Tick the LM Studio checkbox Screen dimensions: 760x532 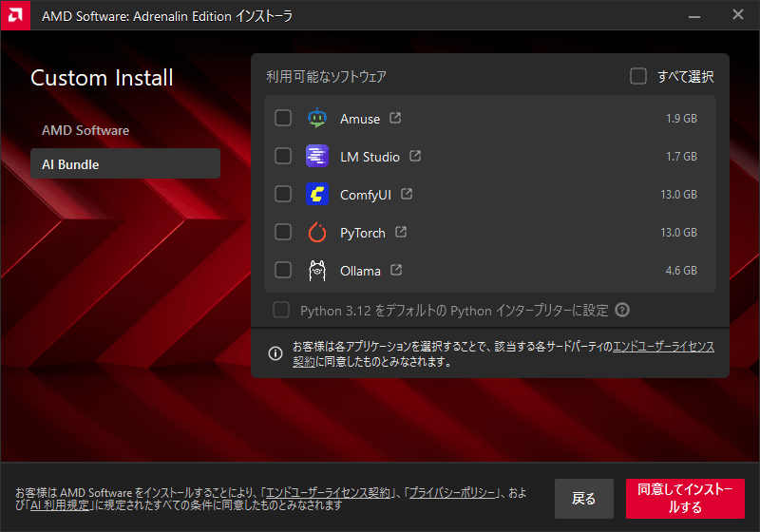point(283,157)
